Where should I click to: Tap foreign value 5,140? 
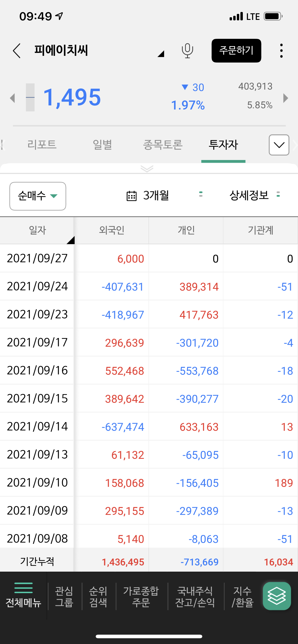coord(131,539)
